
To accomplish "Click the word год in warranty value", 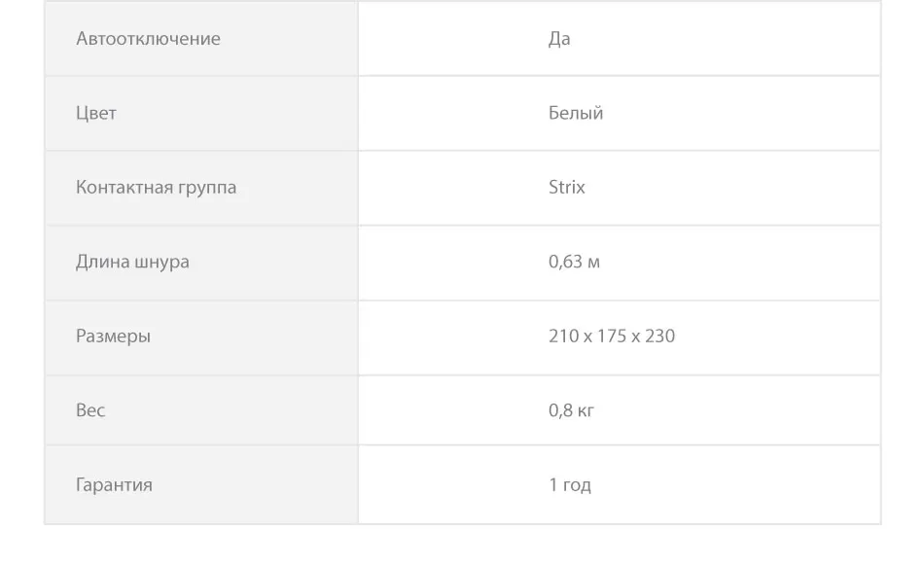I will pos(577,485).
